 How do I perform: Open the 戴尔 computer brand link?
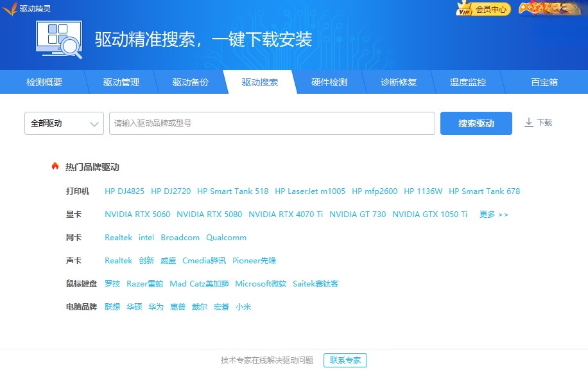pyautogui.click(x=200, y=306)
